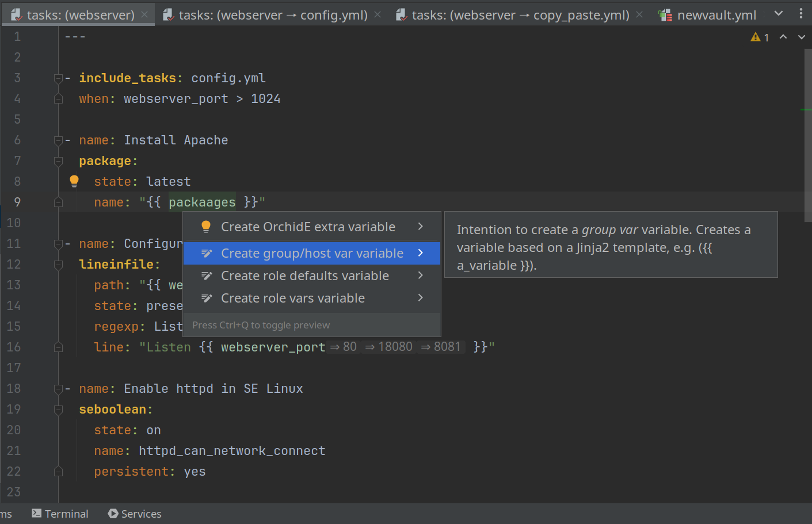Image resolution: width=812 pixels, height=524 pixels.
Task: Expand submenu arrow of Create role vars variable
Action: [x=421, y=298]
